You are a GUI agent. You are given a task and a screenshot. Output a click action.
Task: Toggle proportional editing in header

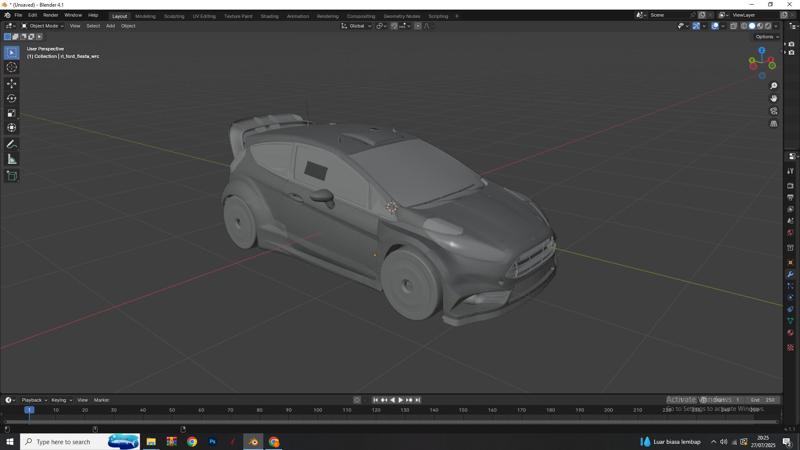417,26
